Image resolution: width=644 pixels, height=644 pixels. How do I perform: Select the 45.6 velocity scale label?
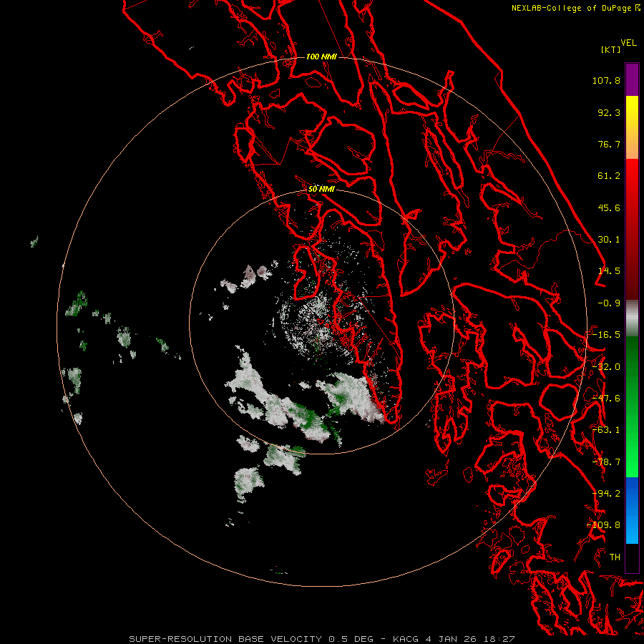pos(609,208)
